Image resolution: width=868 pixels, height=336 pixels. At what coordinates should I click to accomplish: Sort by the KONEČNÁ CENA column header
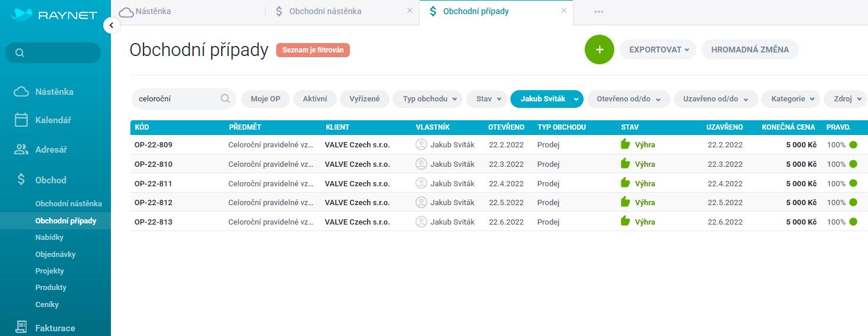click(x=788, y=127)
